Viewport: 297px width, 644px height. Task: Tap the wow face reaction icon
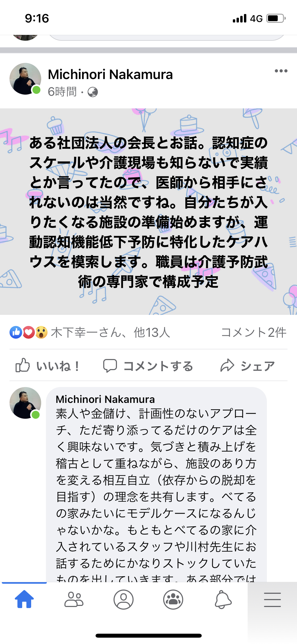click(41, 332)
